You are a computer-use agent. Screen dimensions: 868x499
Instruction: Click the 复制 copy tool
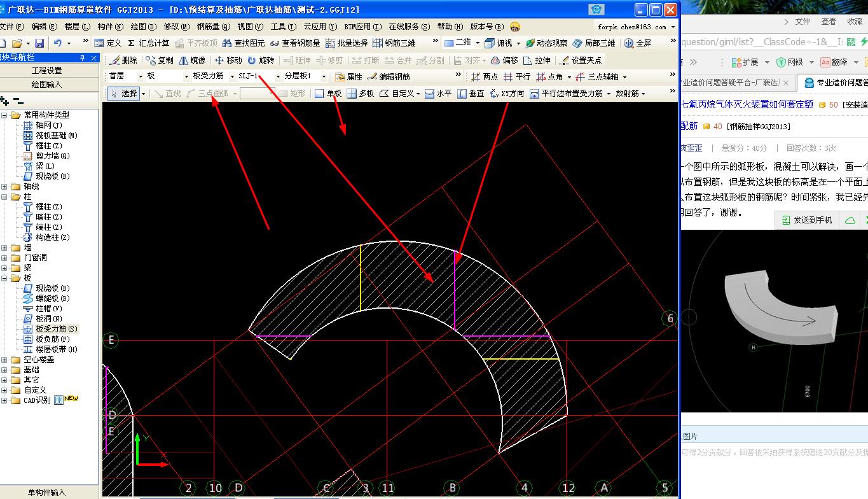point(160,60)
